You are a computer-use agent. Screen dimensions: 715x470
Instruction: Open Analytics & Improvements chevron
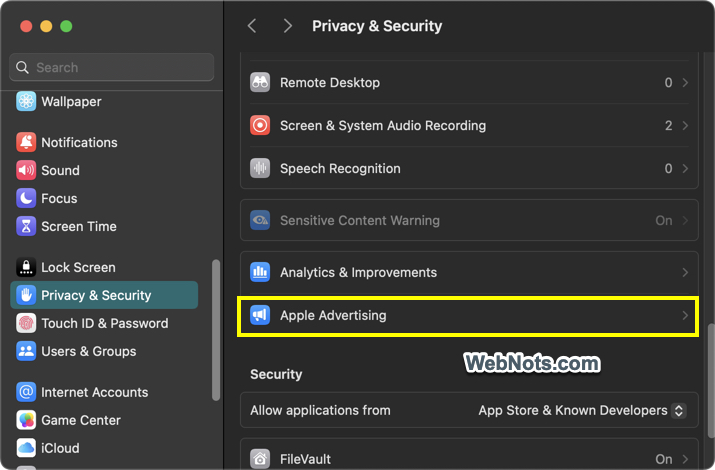pos(685,272)
